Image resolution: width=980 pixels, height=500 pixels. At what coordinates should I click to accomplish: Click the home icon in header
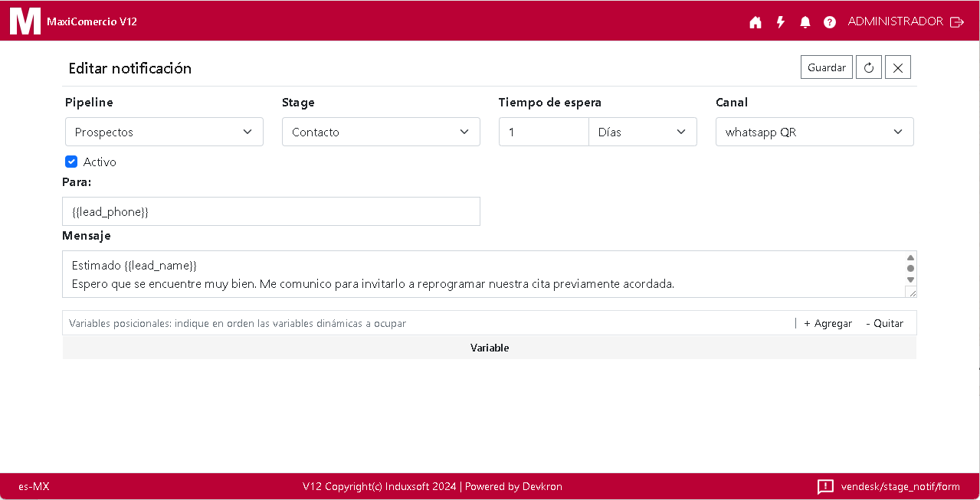[755, 22]
